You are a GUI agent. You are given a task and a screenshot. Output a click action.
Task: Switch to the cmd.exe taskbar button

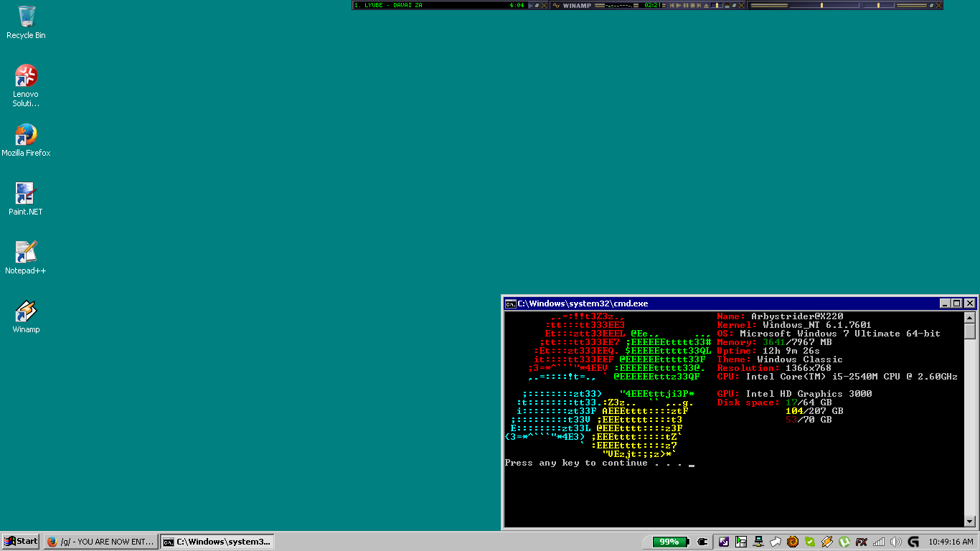tap(217, 542)
